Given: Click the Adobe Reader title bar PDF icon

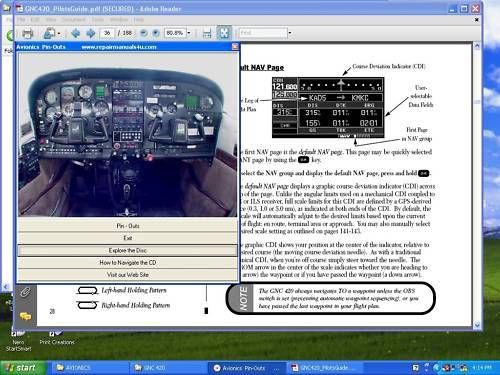Looking at the screenshot, I should click(20, 9).
